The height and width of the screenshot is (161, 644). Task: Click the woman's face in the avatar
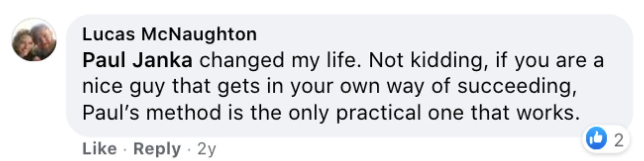(x=23, y=43)
